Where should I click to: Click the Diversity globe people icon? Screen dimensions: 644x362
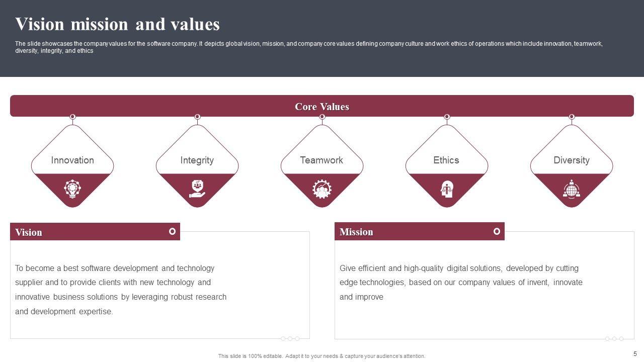pyautogui.click(x=572, y=189)
